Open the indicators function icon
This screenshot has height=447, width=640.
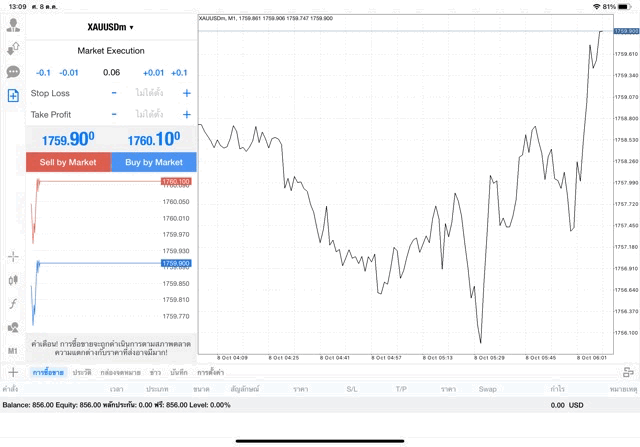(x=13, y=304)
